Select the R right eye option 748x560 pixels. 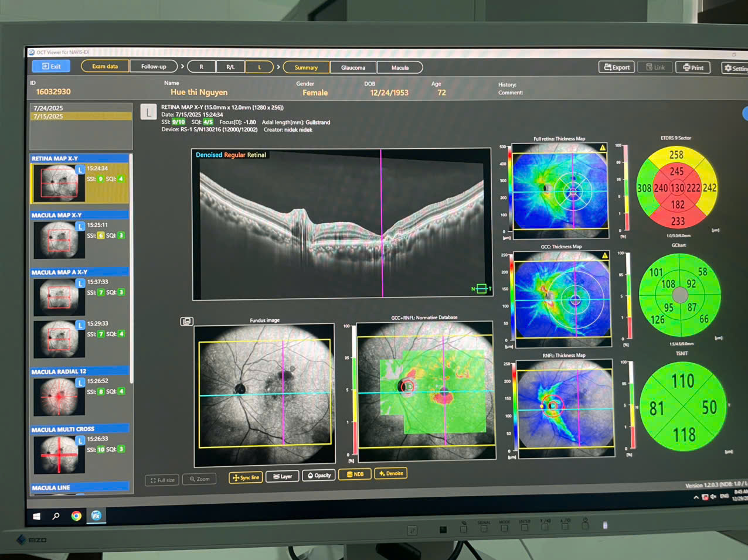point(201,67)
